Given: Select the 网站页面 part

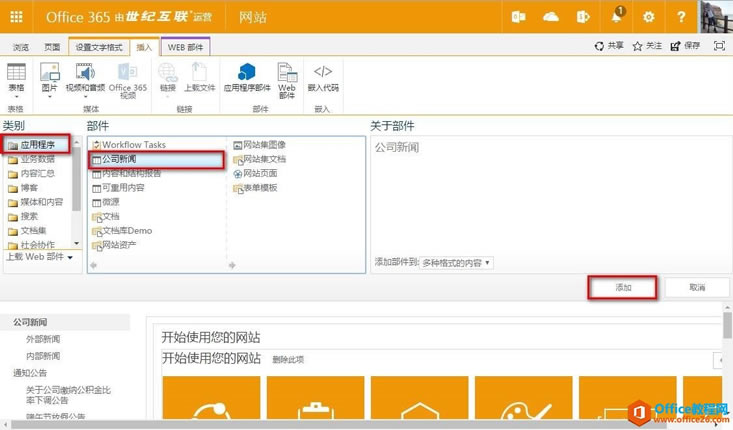Looking at the screenshot, I should [x=255, y=173].
